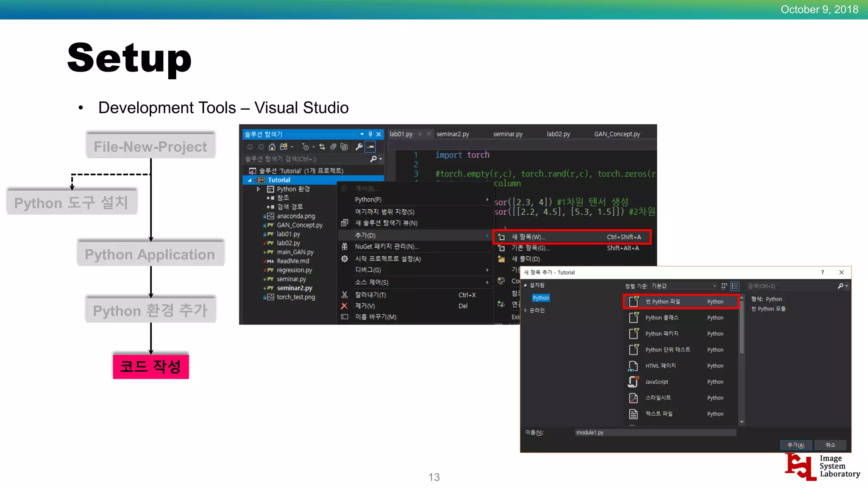Image resolution: width=868 pixels, height=488 pixels.
Task: Switch to the seminar2.py editor tab
Action: pos(453,134)
